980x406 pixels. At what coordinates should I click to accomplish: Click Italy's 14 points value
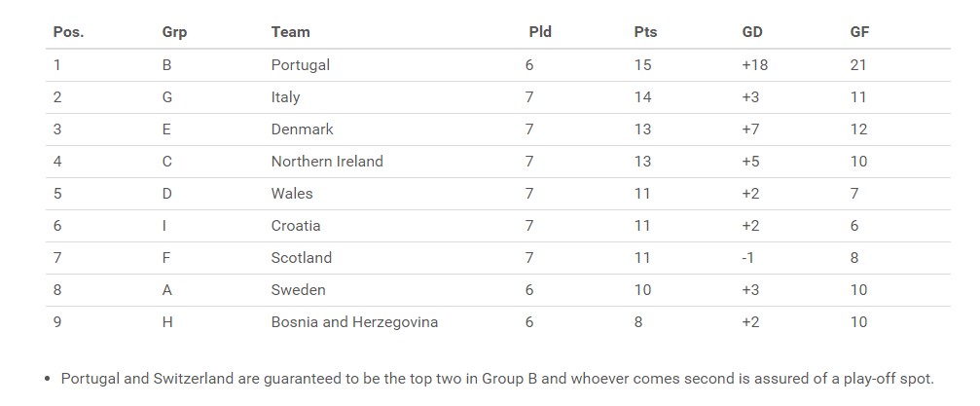click(x=642, y=97)
